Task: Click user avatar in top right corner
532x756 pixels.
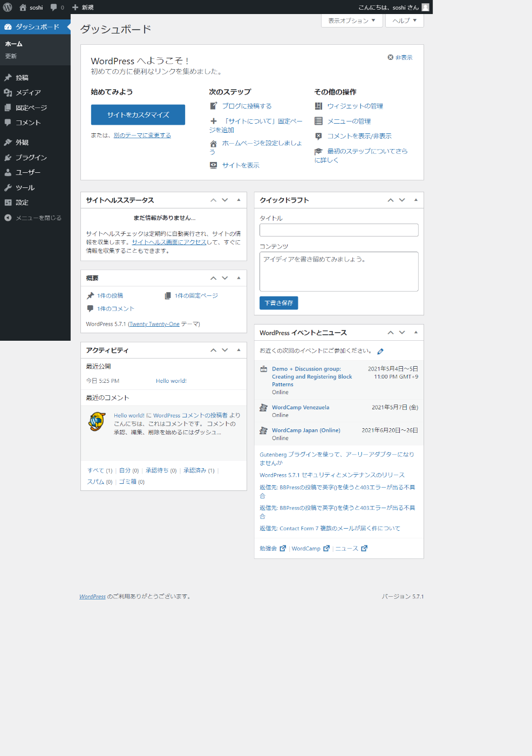Action: pos(425,7)
